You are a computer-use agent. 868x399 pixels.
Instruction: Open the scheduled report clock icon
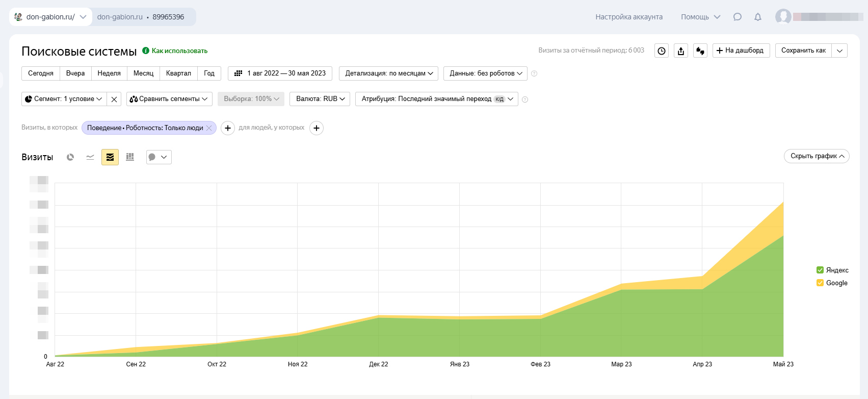(662, 51)
